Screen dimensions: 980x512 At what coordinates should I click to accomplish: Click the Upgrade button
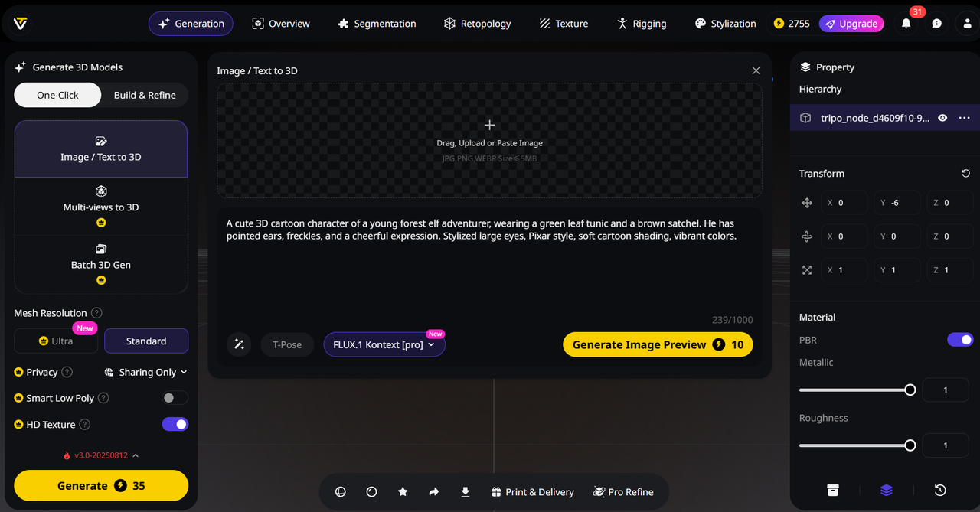(851, 24)
